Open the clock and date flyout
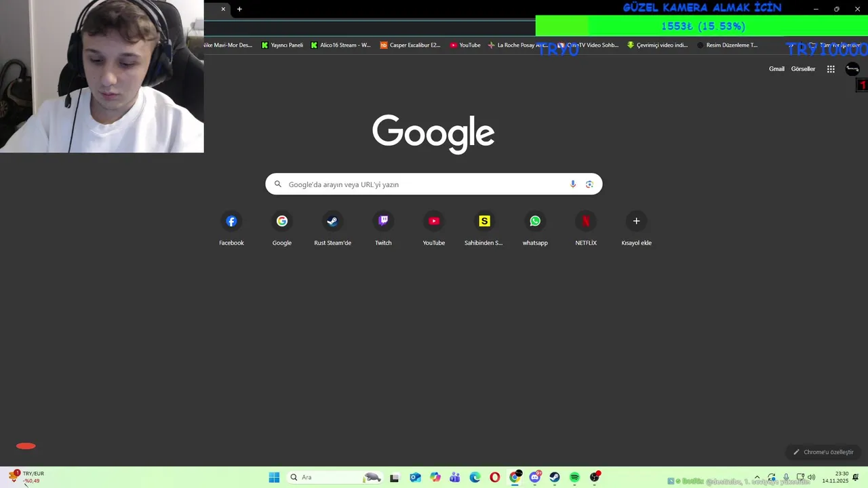Viewport: 868px width, 488px height. pos(835,477)
